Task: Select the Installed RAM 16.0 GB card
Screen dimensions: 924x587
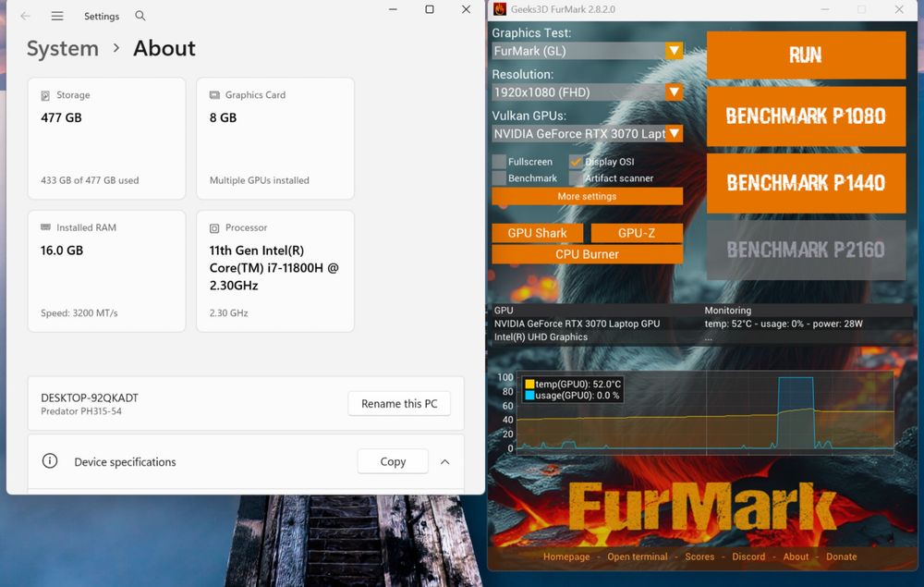Action: (106, 271)
